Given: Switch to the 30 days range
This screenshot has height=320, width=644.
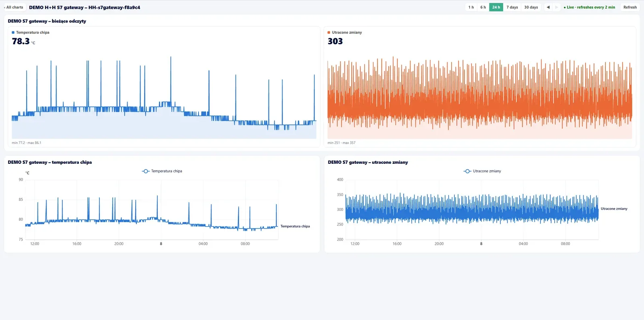Looking at the screenshot, I should tap(531, 7).
